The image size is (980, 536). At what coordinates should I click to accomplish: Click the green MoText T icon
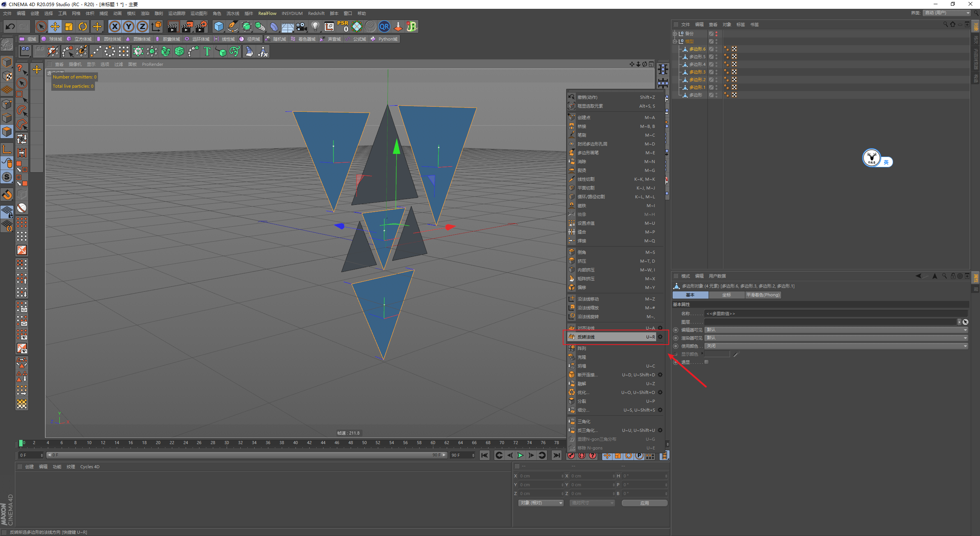(207, 51)
